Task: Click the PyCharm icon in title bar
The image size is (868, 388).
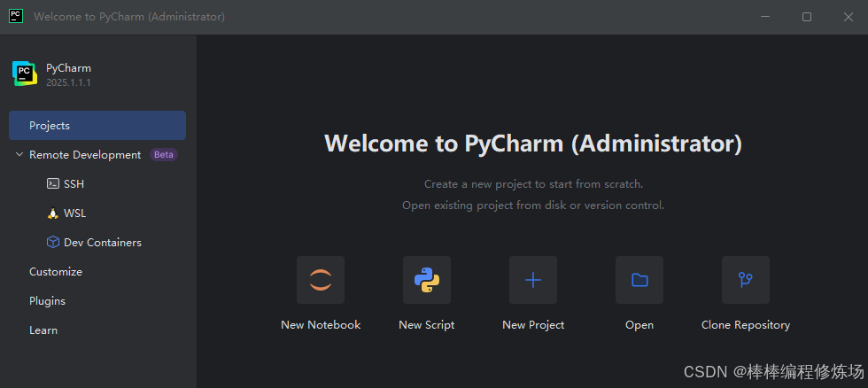Action: pos(16,16)
